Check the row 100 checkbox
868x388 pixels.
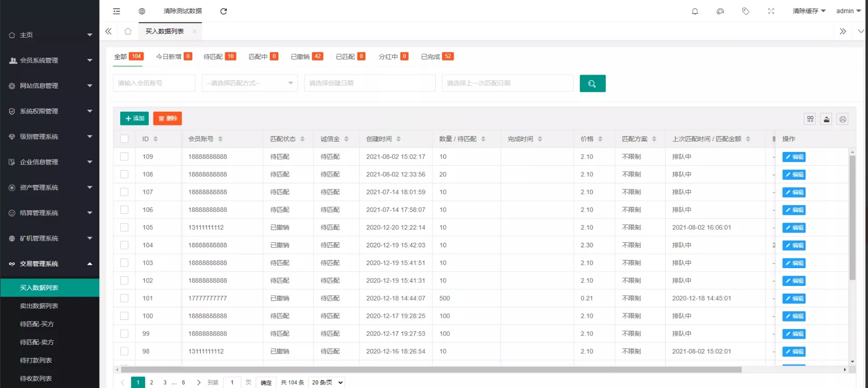[124, 316]
